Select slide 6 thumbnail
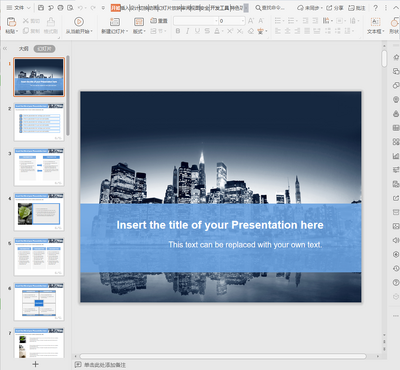 [39, 302]
